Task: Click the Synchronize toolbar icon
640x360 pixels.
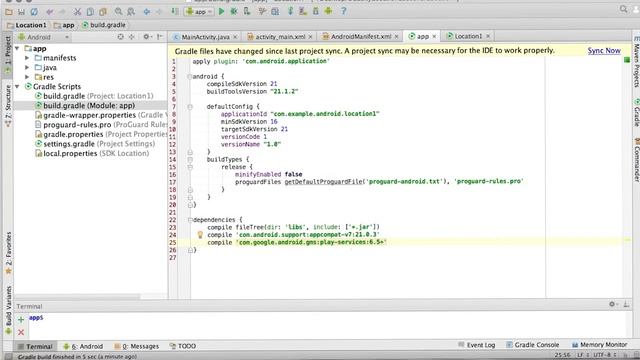Action: tap(34, 12)
